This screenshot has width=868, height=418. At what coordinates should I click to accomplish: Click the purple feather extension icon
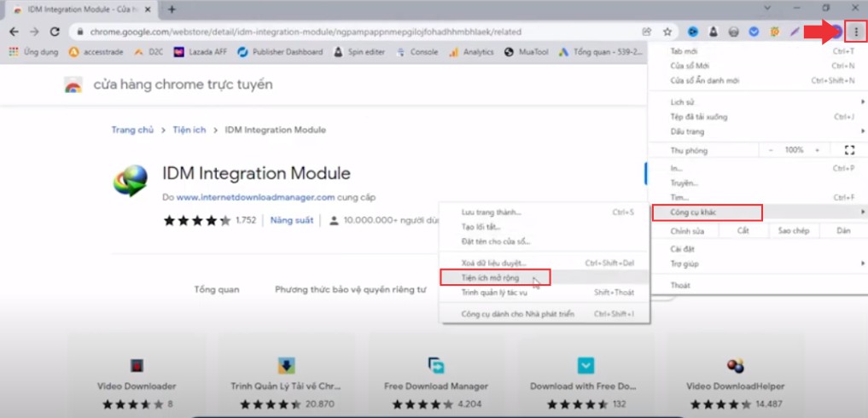coord(795,32)
